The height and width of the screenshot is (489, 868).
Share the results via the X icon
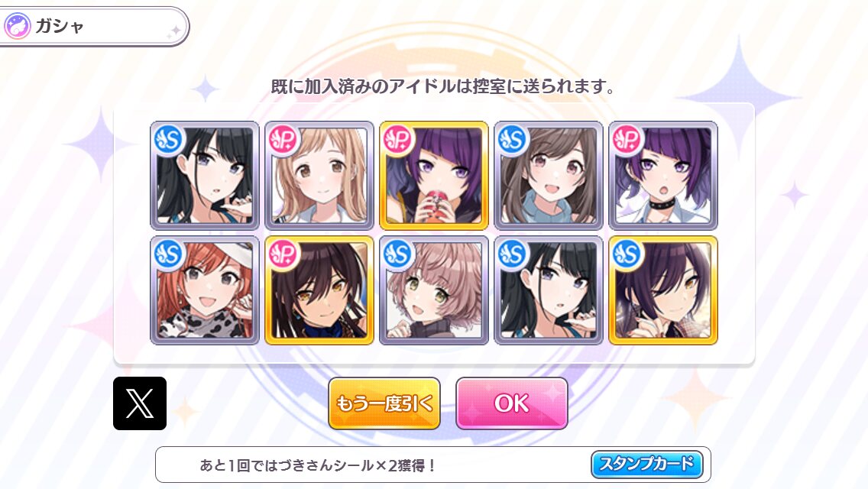pos(140,403)
